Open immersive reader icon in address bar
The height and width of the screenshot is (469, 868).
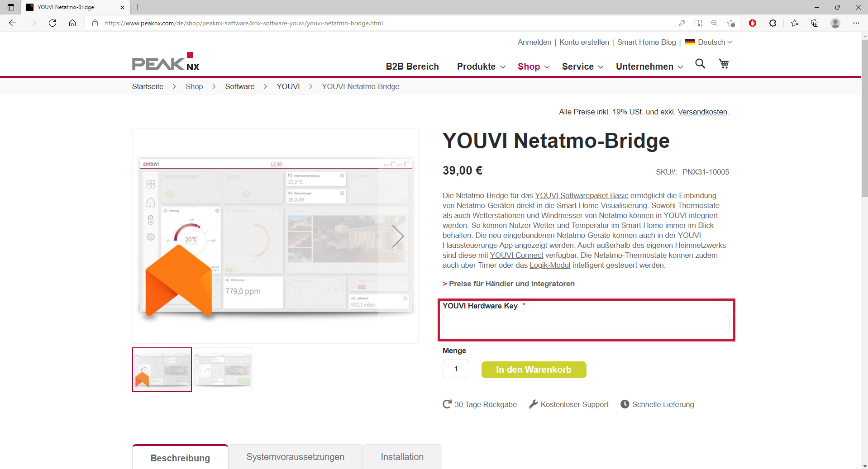pos(698,23)
